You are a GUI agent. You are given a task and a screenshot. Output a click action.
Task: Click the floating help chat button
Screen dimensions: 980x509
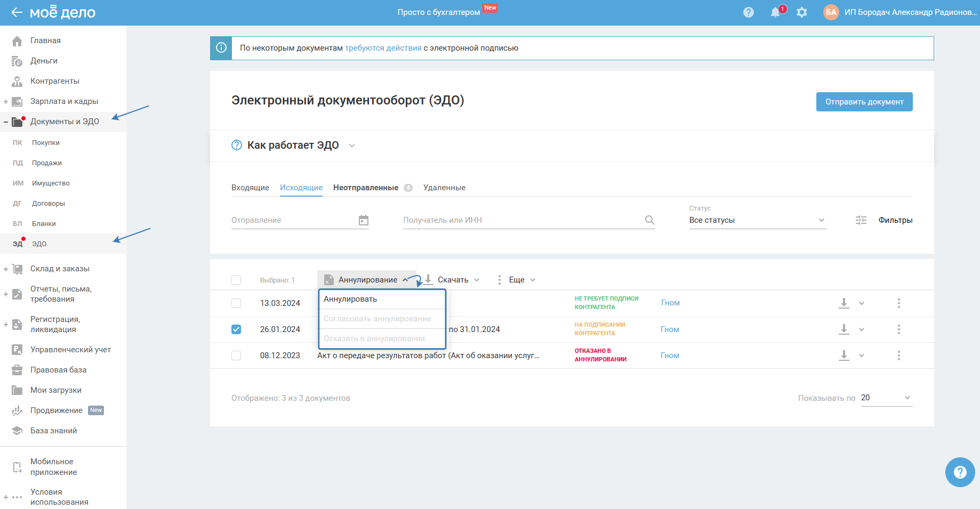tap(960, 472)
